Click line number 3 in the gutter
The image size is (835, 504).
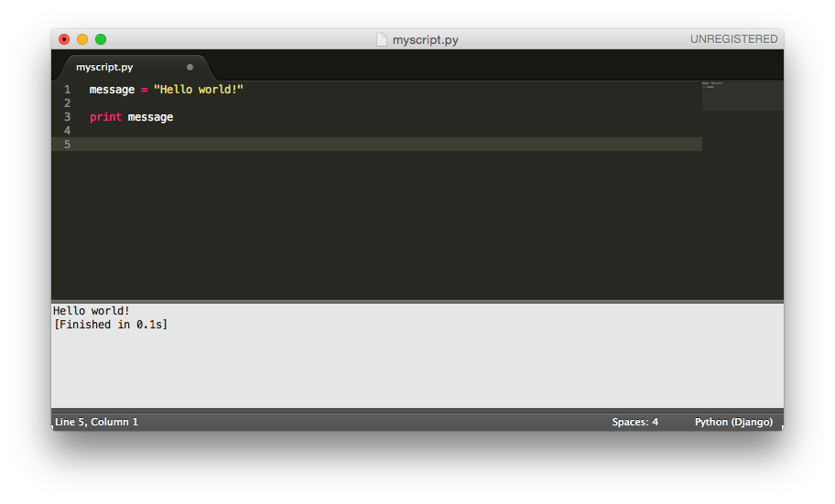pos(67,117)
